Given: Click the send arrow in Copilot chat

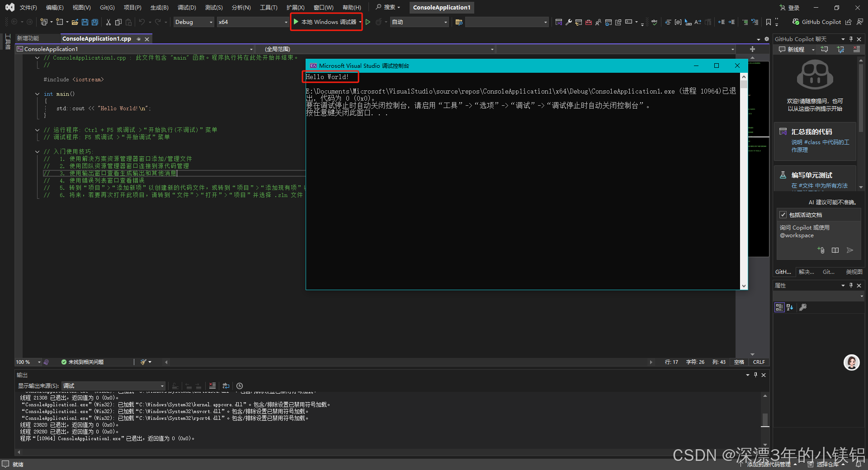Looking at the screenshot, I should [x=850, y=250].
